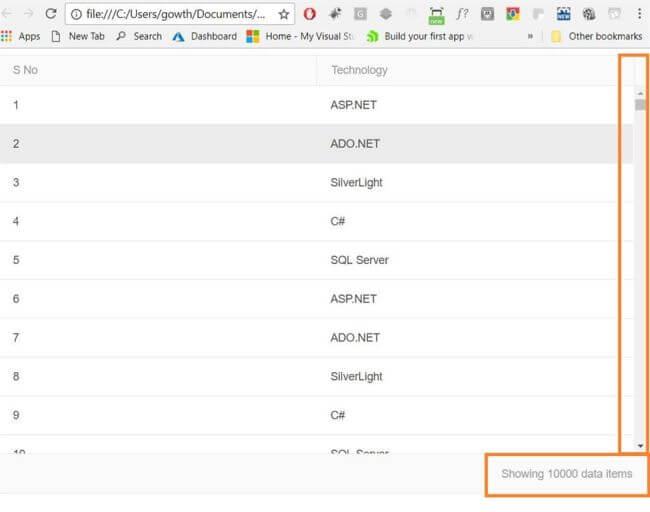This screenshot has width=650, height=512.
Task: Click the red Opera extension icon
Action: 310,14
